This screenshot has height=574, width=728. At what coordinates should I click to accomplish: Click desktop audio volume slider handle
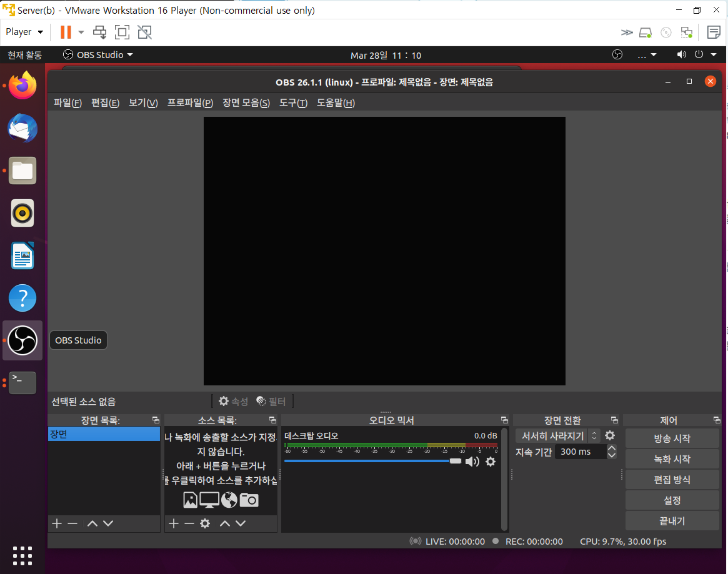tap(456, 461)
